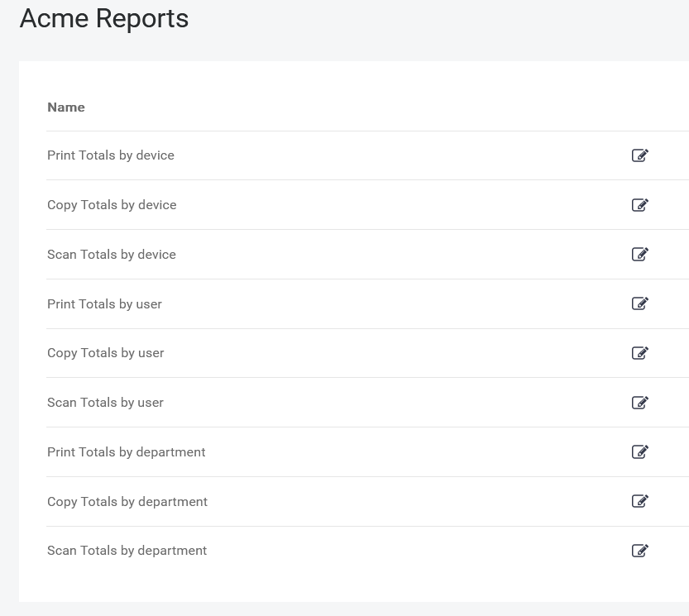This screenshot has height=616, width=689.
Task: Click the Name column header
Action: [66, 107]
